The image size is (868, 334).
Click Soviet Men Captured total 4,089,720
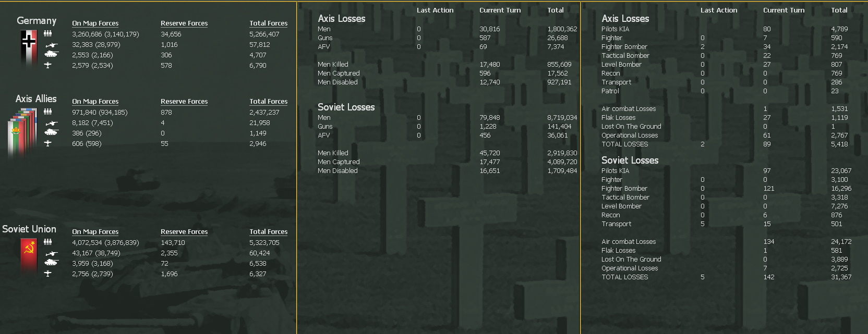(562, 162)
